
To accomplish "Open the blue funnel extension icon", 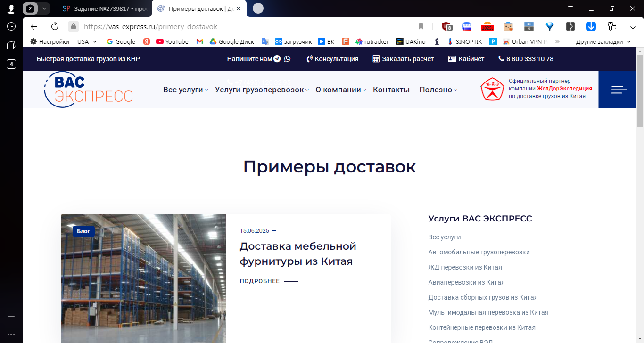I will 549,26.
